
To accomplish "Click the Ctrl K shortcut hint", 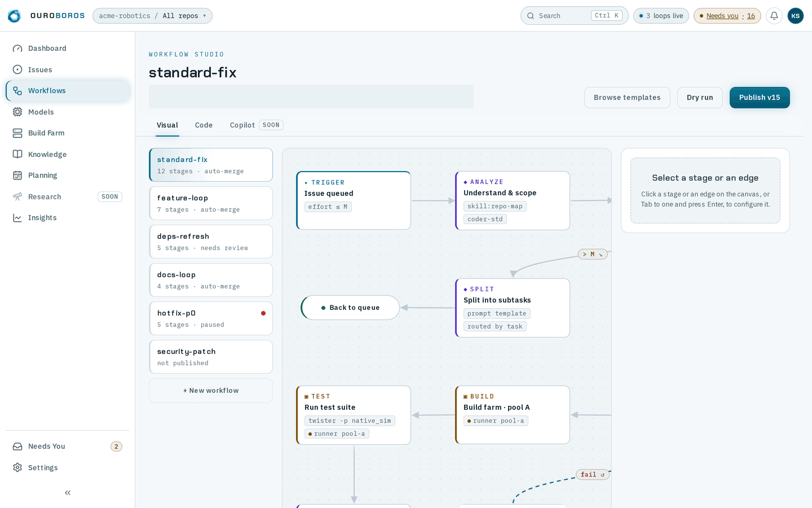I will [x=607, y=16].
